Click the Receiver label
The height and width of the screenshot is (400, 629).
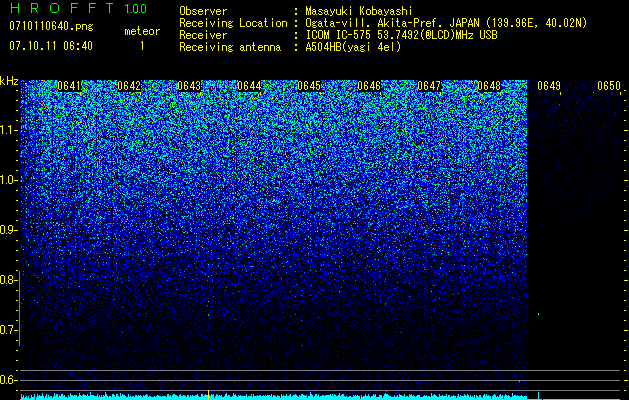pos(203,35)
